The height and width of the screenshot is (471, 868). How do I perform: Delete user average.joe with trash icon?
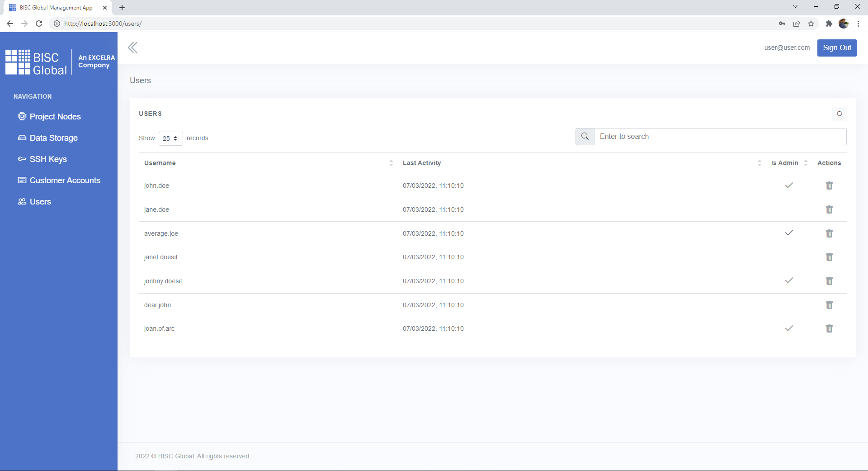click(829, 233)
